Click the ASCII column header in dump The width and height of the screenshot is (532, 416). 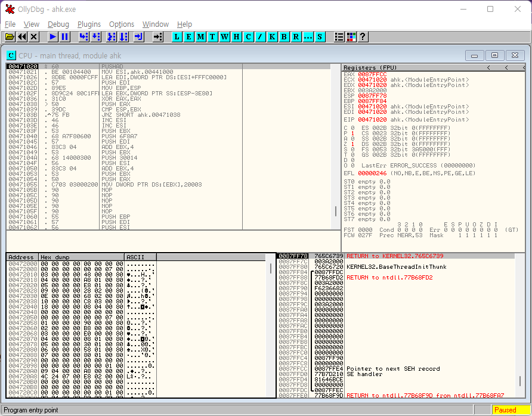141,257
